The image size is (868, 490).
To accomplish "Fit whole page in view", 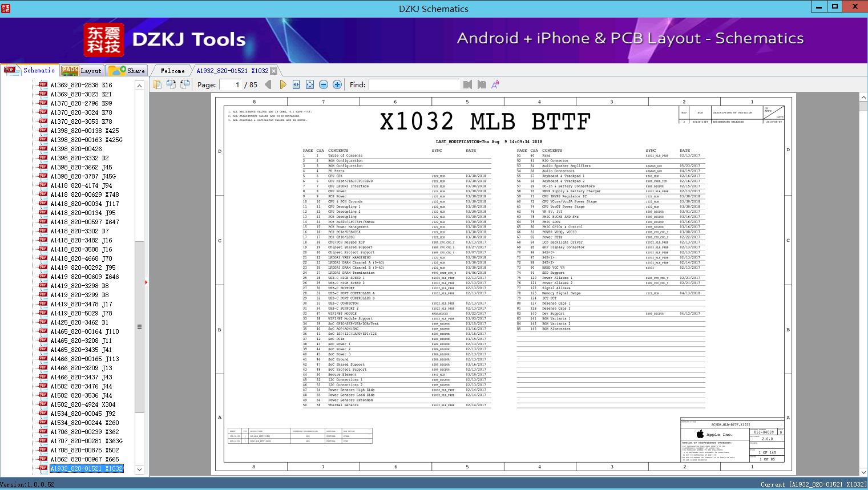I will point(310,84).
